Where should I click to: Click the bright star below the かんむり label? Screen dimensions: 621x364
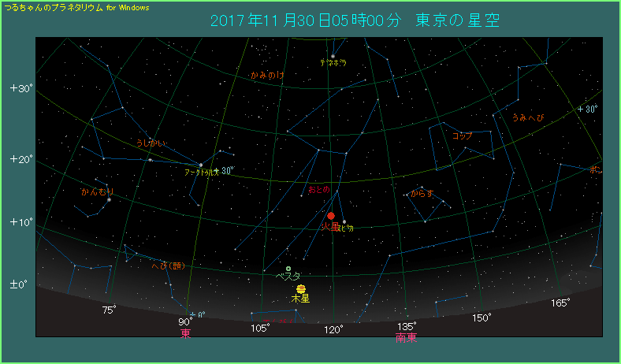pos(110,199)
